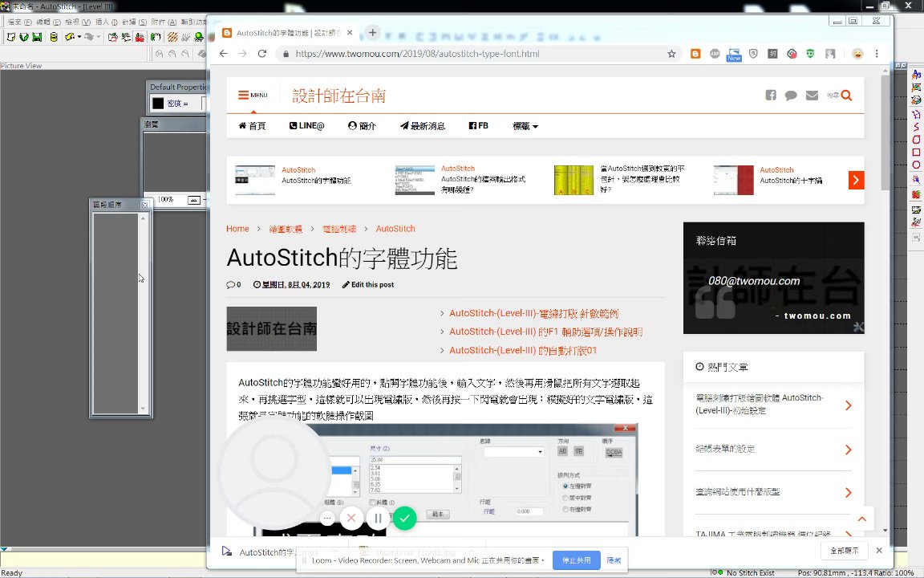This screenshot has width=924, height=578.
Task: Select the red S-curve tool in AutoStitch
Action: (916, 127)
